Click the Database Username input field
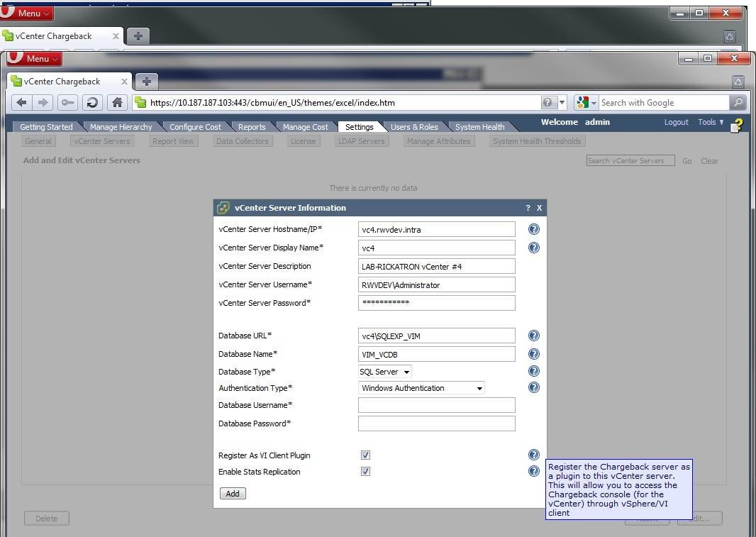The height and width of the screenshot is (537, 756). coord(436,405)
